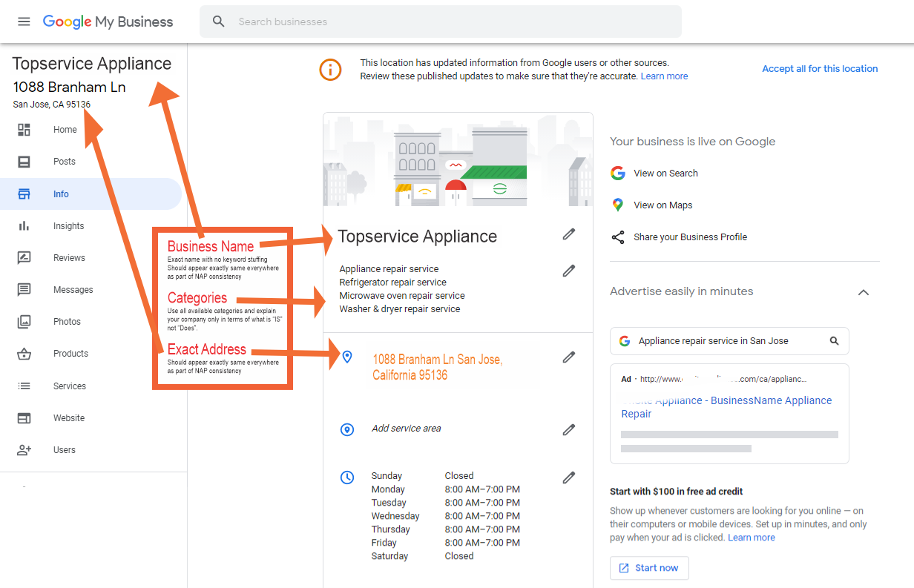Edit service area with pencil icon

pos(569,430)
